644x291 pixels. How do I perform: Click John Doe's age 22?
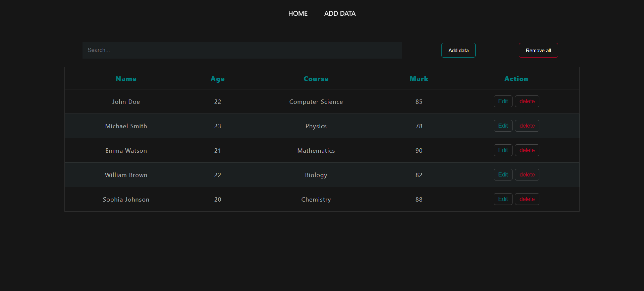[x=218, y=102]
